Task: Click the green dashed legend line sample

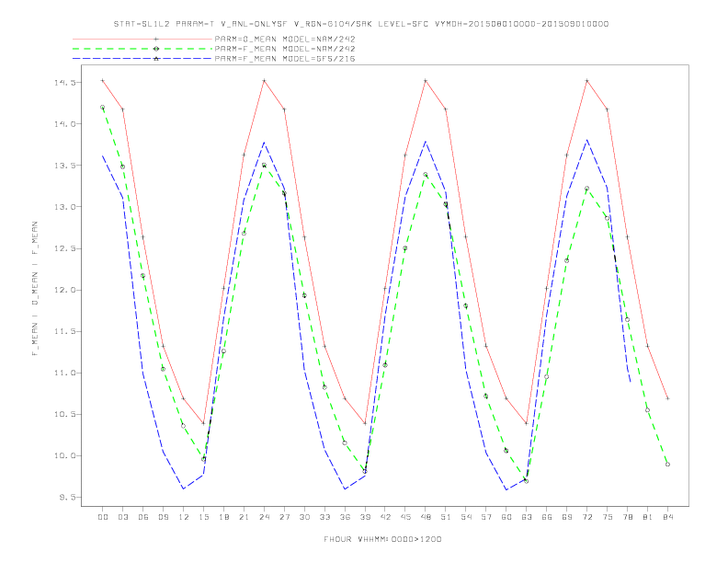Action: [142, 49]
